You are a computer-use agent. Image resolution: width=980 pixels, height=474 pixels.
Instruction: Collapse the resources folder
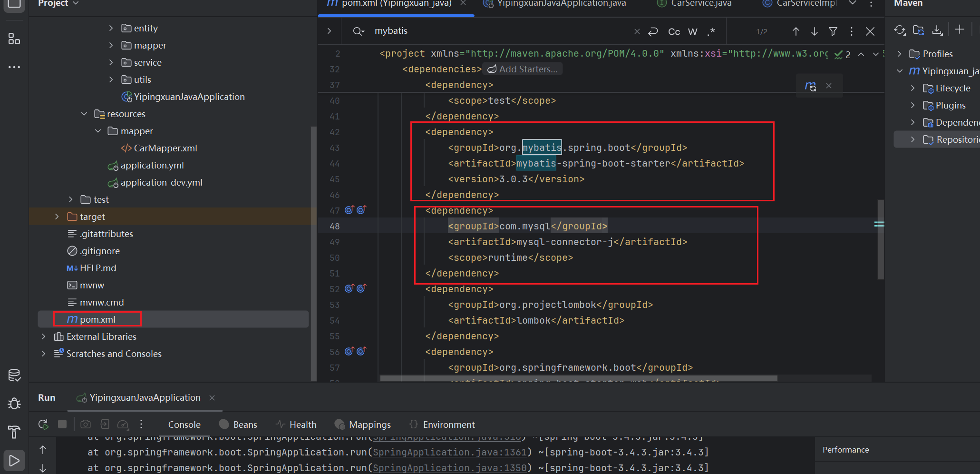84,114
